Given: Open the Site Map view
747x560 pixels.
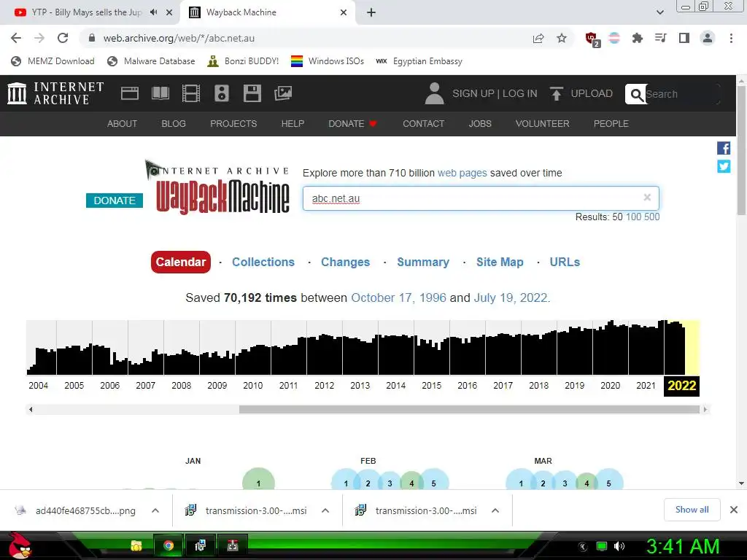Looking at the screenshot, I should 500,262.
